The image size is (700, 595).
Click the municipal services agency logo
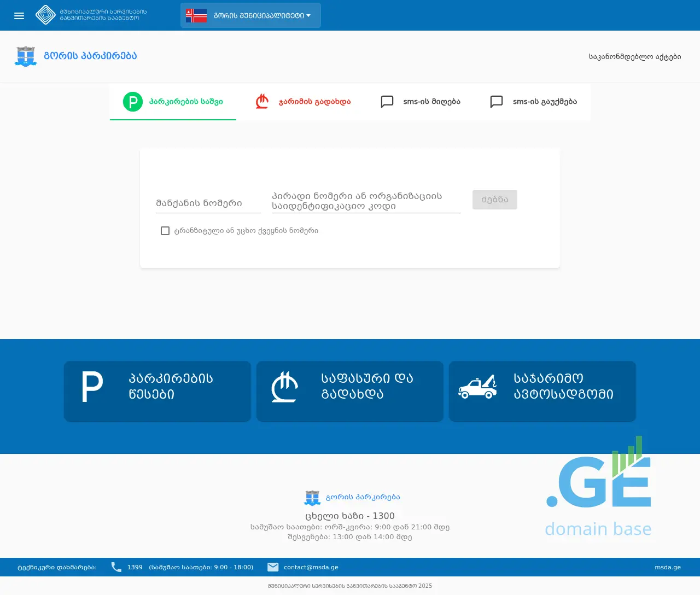(x=45, y=15)
